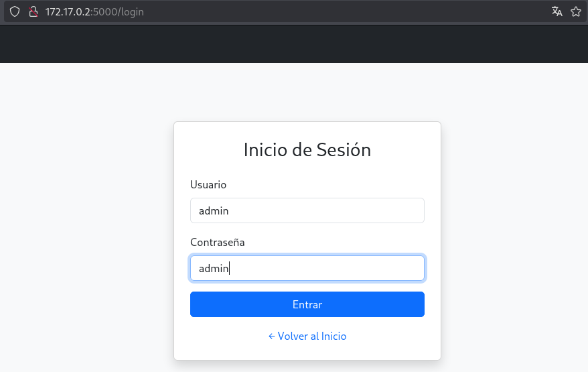Focus the address bar URL text

[94, 12]
